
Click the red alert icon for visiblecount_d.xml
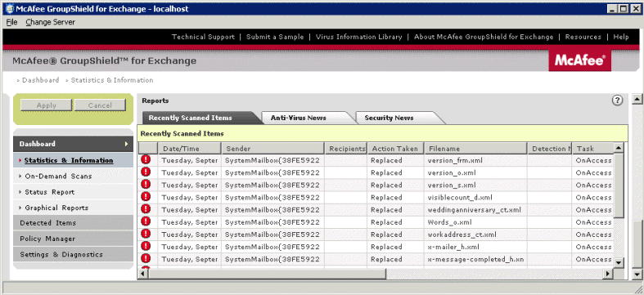(146, 196)
